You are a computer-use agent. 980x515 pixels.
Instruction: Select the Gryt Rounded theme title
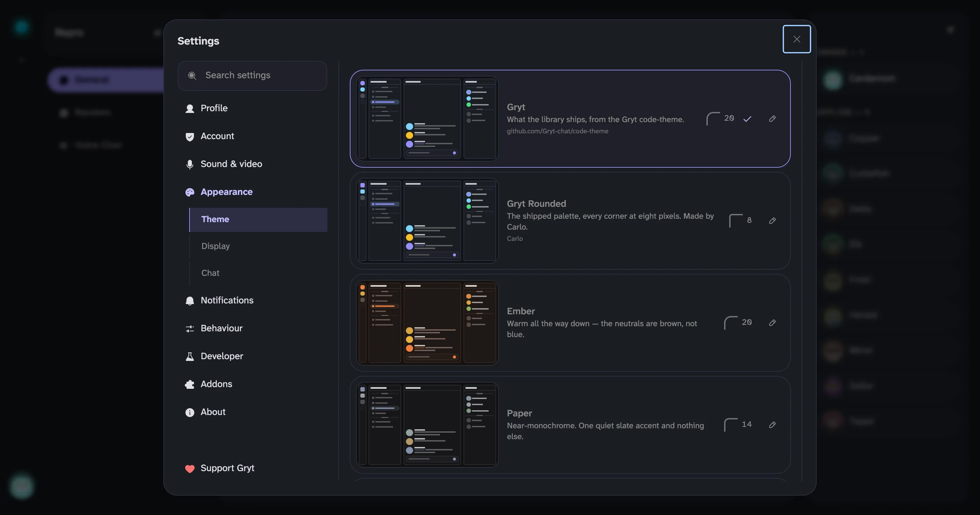tap(536, 204)
